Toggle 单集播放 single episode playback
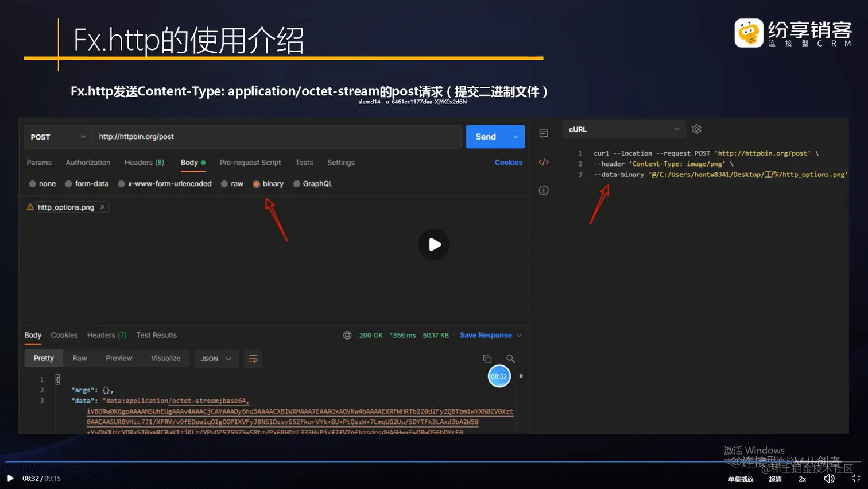 tap(741, 479)
